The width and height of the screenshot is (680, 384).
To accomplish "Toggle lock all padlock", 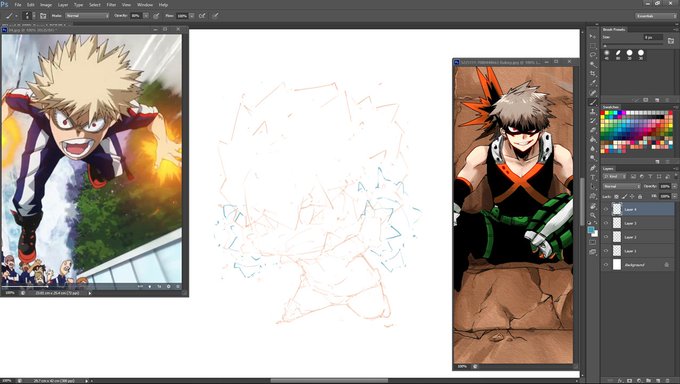I will pyautogui.click(x=640, y=197).
